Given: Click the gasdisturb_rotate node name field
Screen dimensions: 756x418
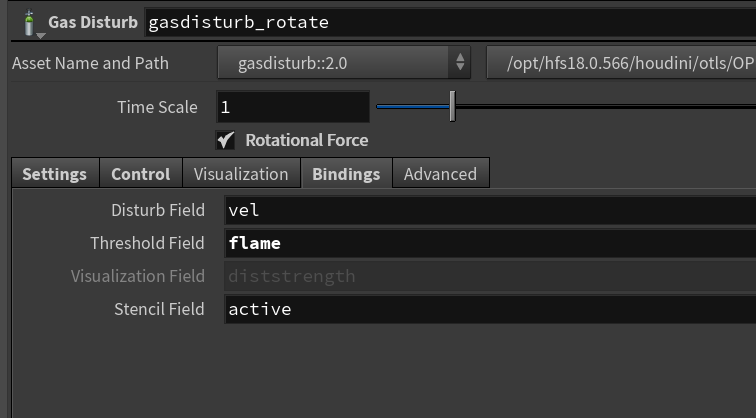Looking at the screenshot, I should [450, 21].
